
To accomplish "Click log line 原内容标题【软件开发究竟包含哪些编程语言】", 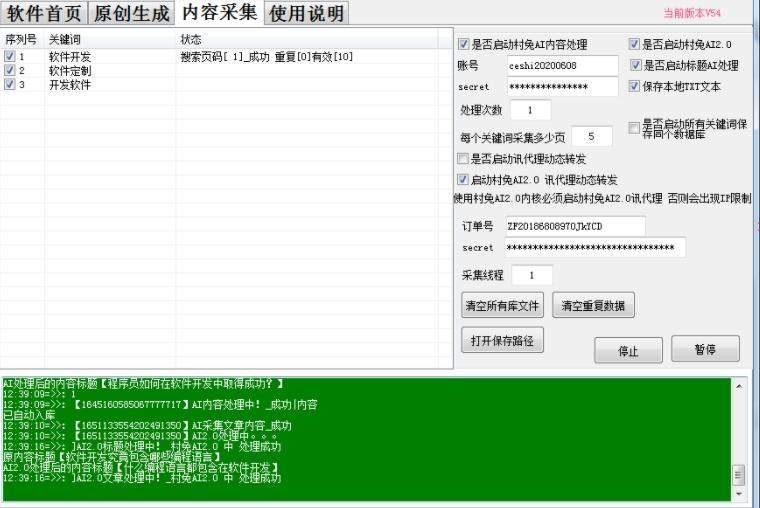I will [112, 457].
